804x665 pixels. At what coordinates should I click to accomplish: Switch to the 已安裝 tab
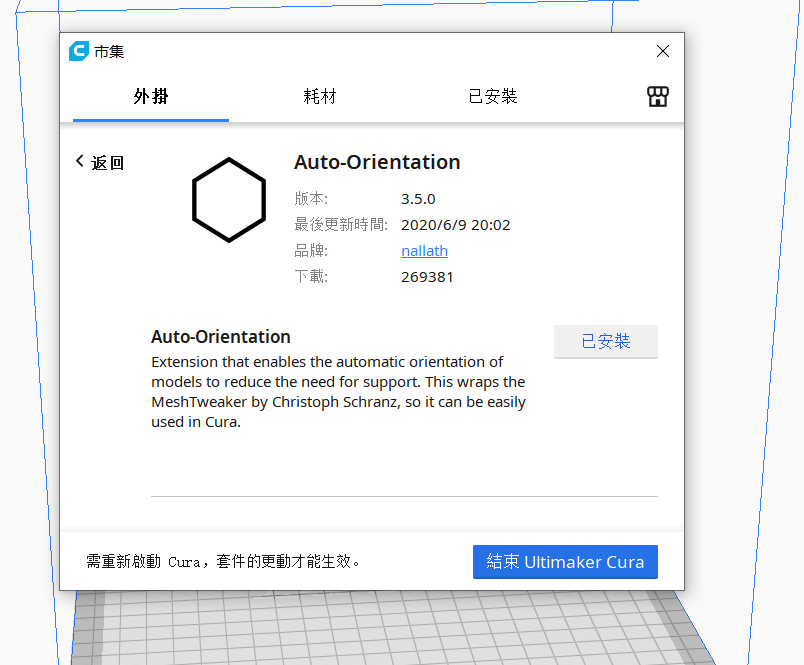coord(493,96)
